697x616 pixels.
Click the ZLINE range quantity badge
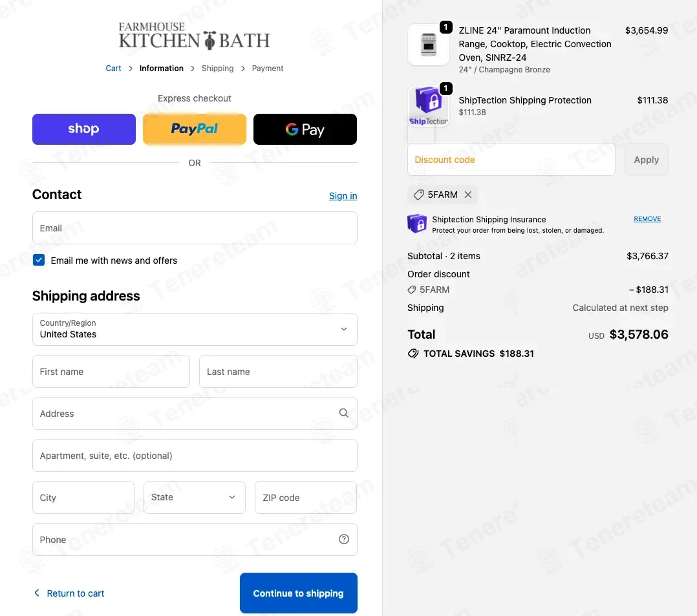coord(446,27)
